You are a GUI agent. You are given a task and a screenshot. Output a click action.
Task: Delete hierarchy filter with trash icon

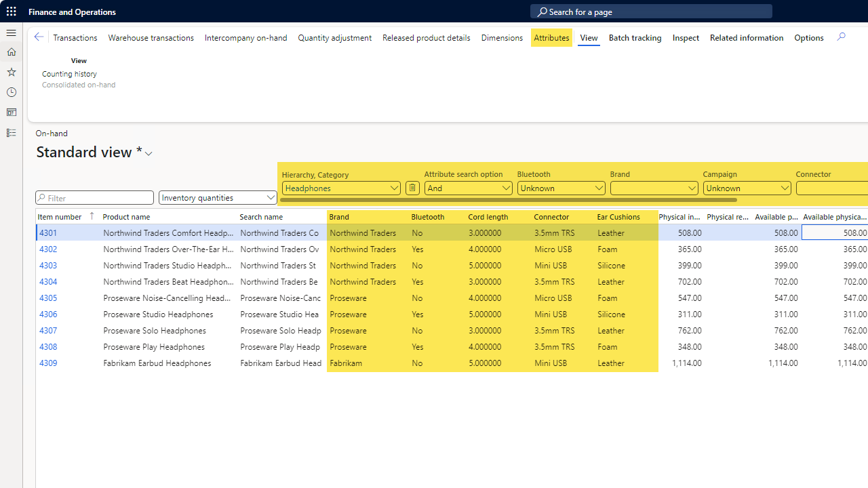(x=412, y=188)
